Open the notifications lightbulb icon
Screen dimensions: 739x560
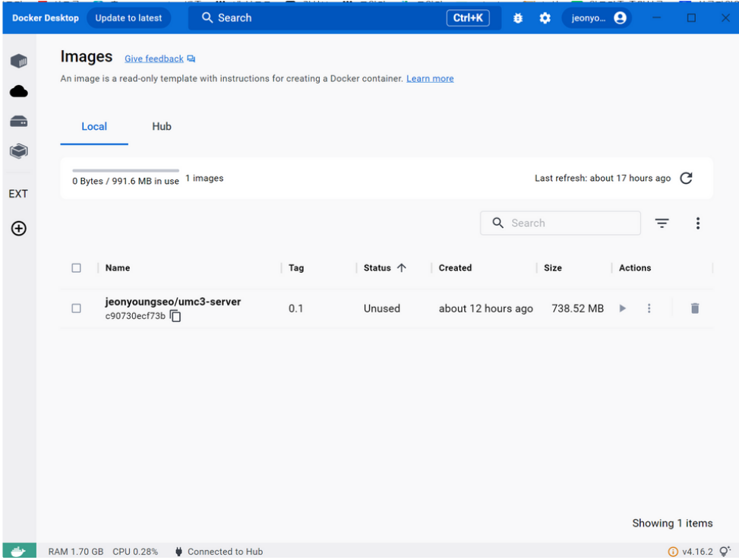click(x=725, y=551)
